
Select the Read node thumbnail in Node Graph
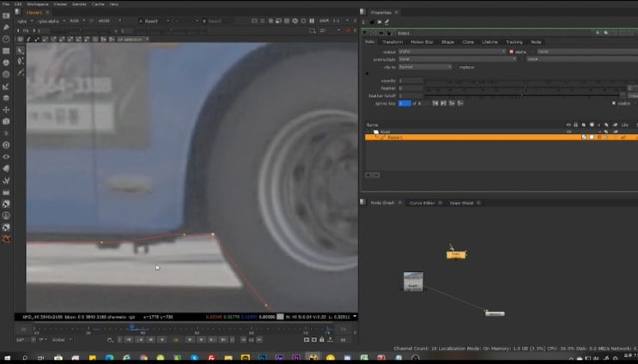414,282
